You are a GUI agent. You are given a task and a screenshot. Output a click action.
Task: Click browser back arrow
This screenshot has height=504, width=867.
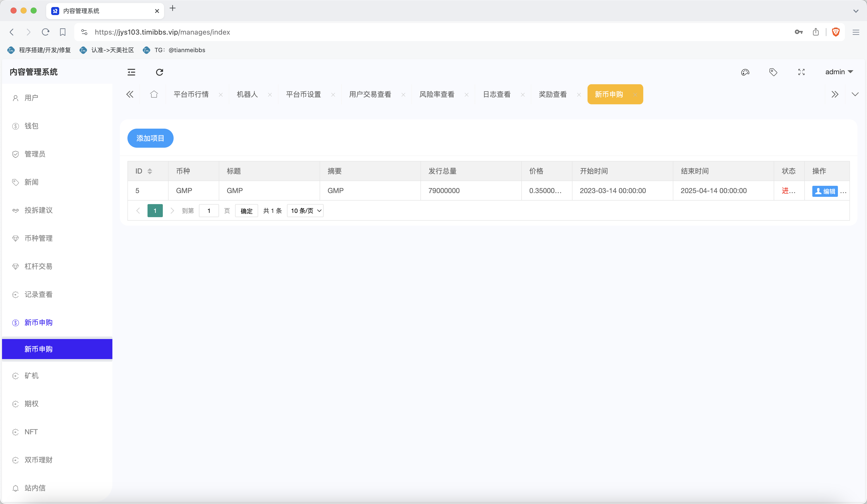pos(12,32)
